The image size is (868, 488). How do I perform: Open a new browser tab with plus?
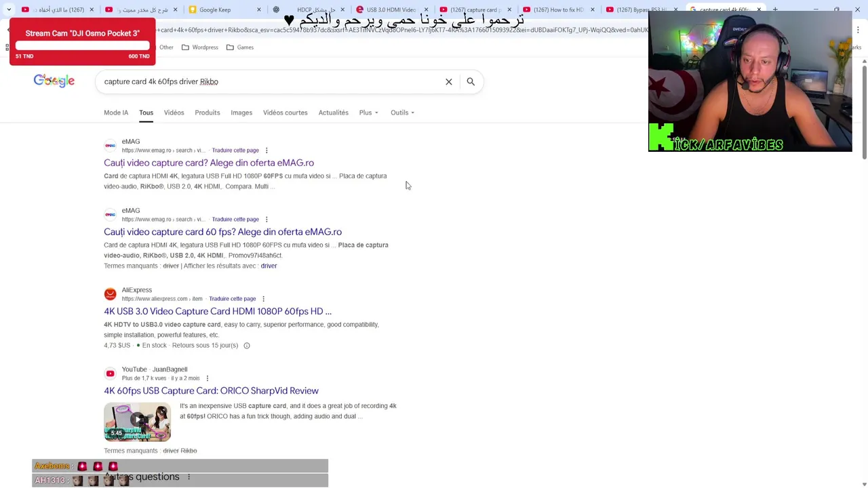[x=775, y=9]
